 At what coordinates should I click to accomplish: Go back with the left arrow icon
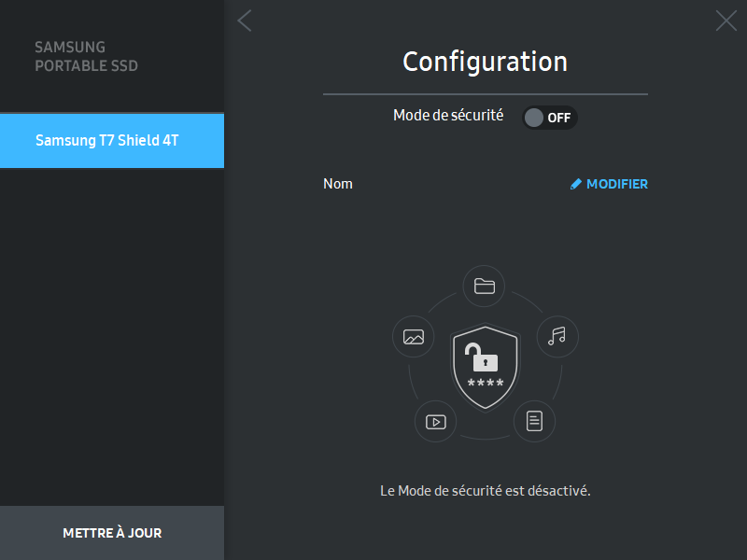coord(245,21)
